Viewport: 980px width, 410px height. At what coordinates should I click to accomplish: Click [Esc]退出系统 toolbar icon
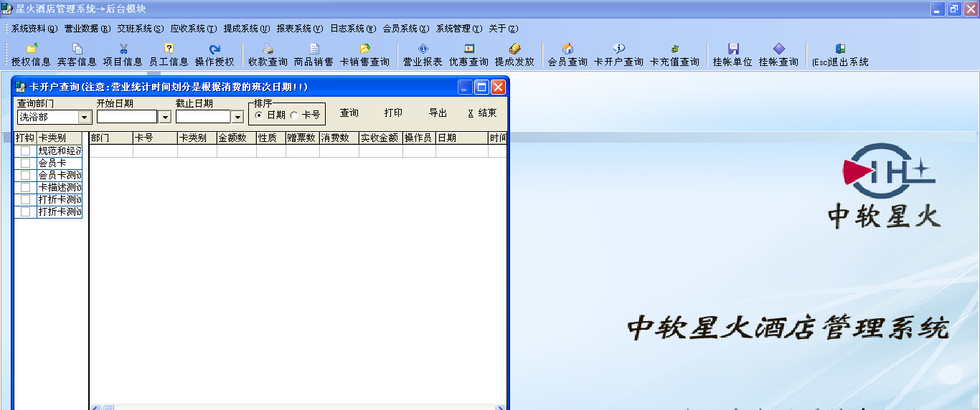840,55
